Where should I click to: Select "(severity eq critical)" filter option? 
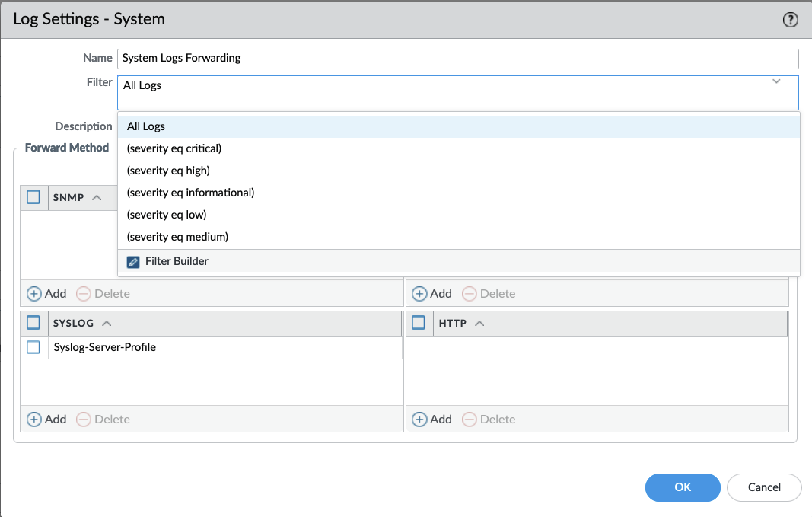(174, 148)
